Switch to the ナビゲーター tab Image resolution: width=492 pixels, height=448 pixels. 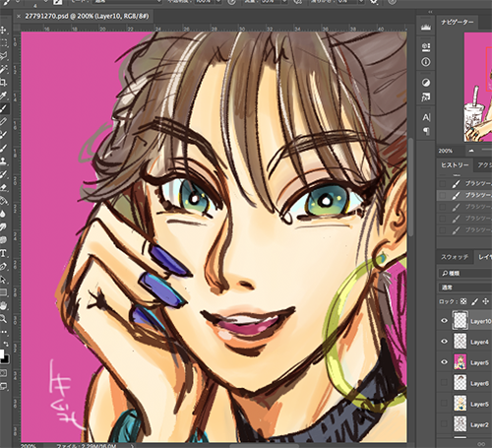tap(458, 22)
